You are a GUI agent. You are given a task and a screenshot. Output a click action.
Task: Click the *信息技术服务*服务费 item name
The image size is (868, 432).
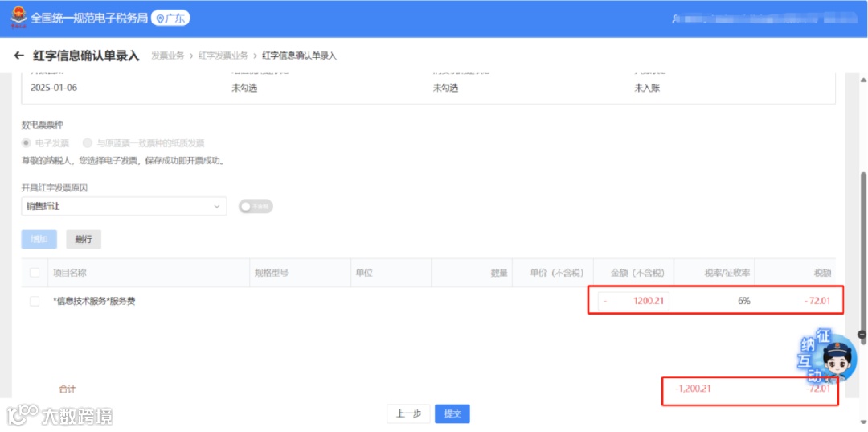(x=94, y=302)
